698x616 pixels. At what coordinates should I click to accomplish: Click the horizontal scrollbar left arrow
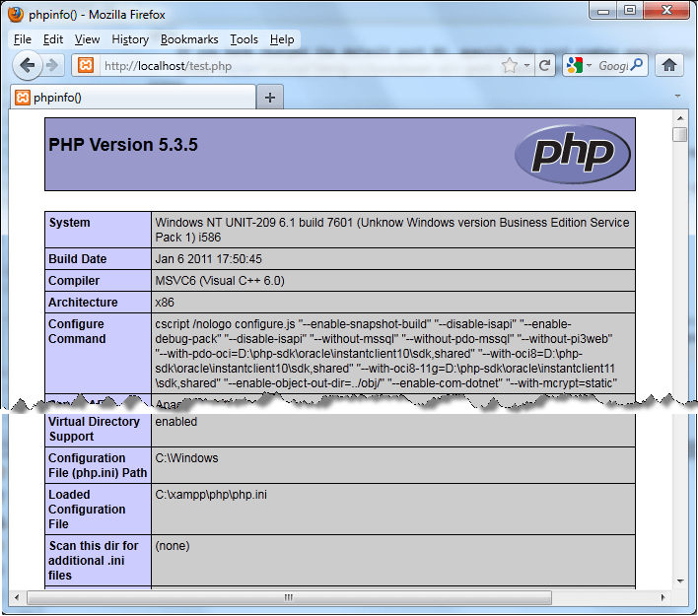(17, 597)
